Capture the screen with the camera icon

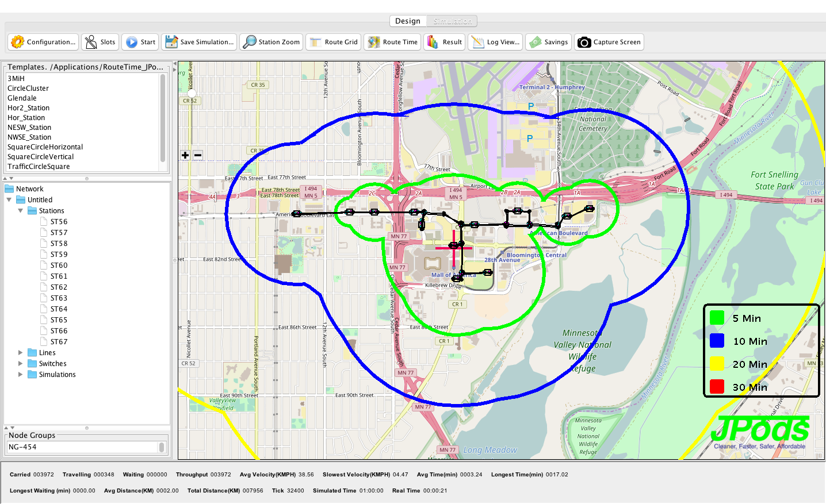[x=584, y=42]
